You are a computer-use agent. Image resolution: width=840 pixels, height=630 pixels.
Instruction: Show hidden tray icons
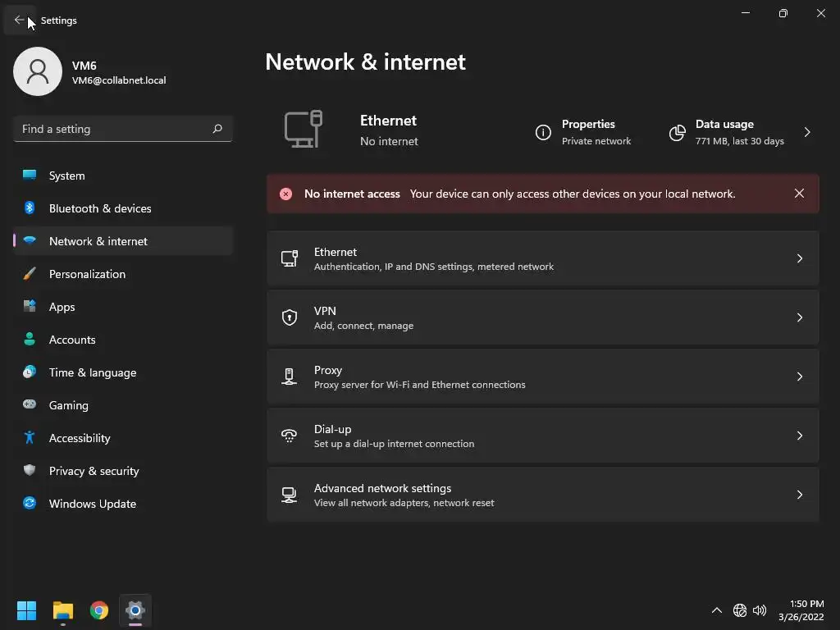(716, 610)
